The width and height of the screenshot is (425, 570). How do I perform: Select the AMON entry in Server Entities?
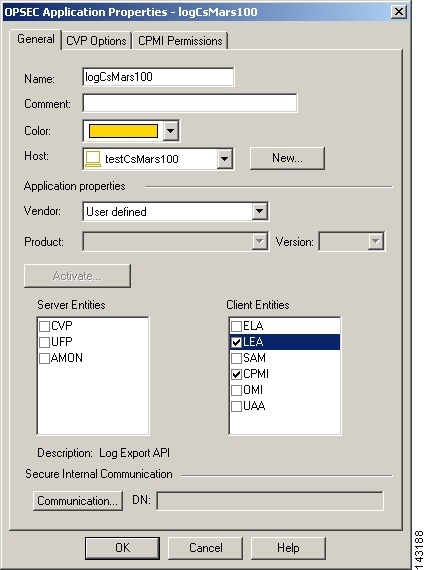pos(67,358)
